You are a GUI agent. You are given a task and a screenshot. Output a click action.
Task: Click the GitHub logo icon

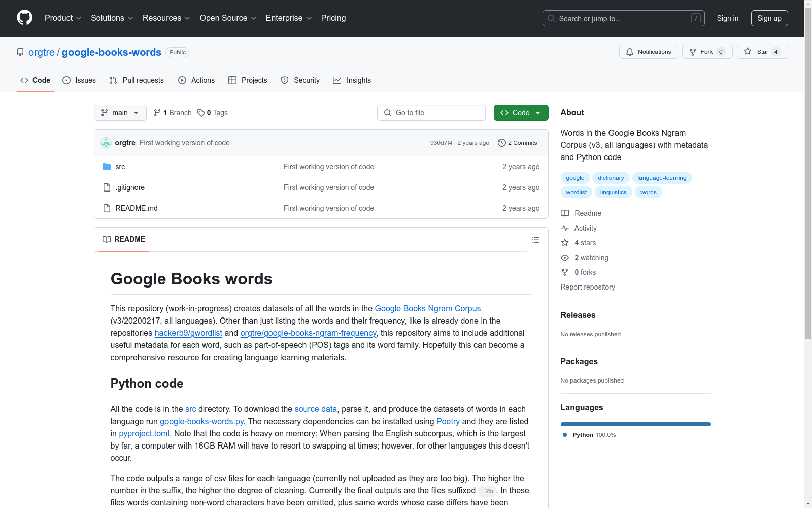point(24,18)
